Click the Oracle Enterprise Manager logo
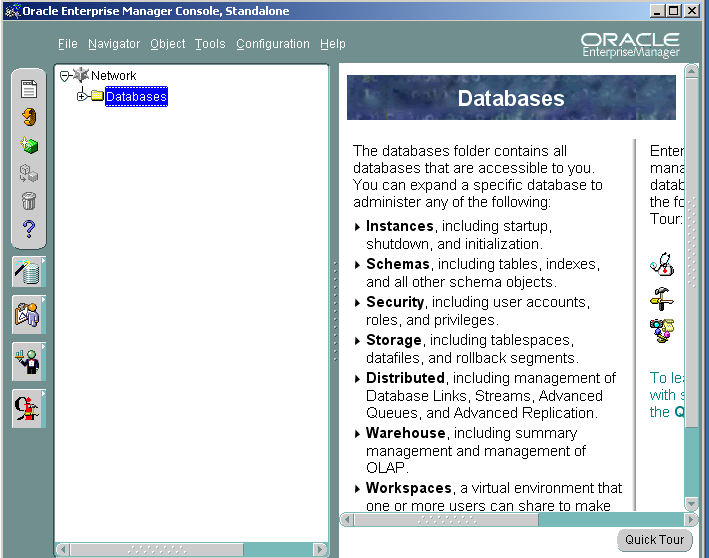 (x=630, y=45)
